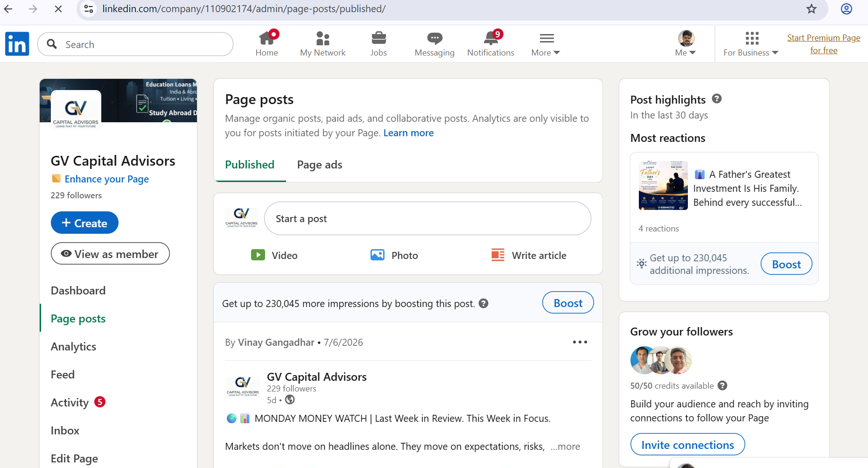Click GV Capital Advisors post author name
This screenshot has width=868, height=468.
[316, 377]
